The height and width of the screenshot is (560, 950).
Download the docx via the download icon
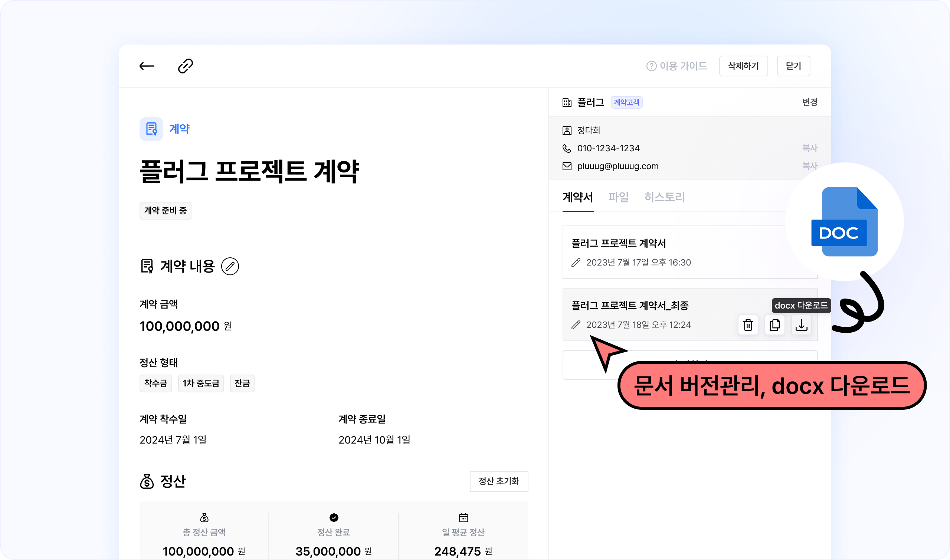pos(801,325)
